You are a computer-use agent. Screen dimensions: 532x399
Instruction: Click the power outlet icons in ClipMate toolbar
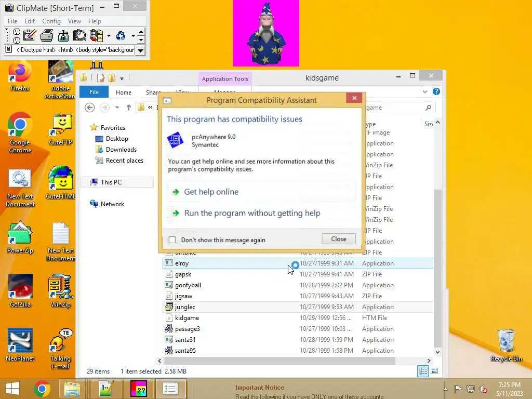pyautogui.click(x=16, y=36)
